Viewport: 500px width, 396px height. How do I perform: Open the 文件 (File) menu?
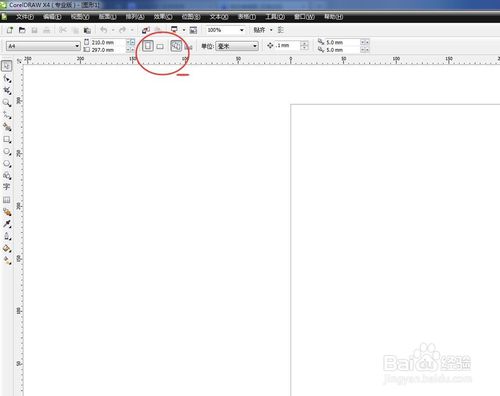point(25,17)
